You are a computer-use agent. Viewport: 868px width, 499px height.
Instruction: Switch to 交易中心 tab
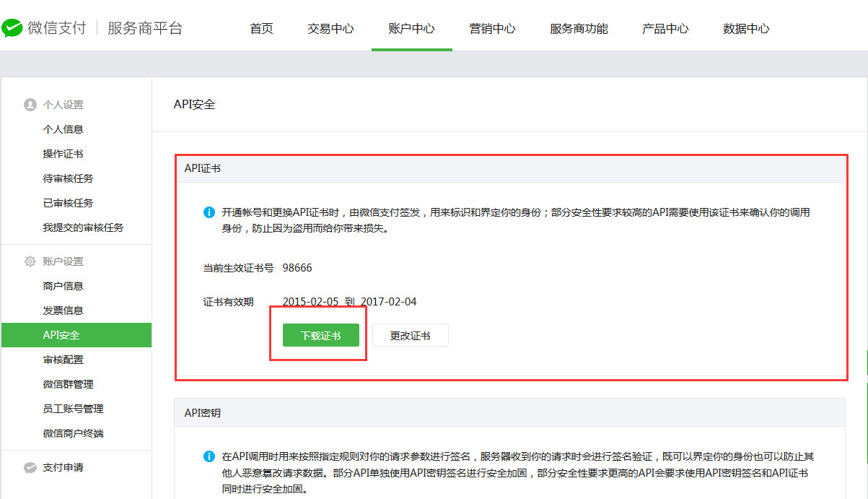[330, 29]
